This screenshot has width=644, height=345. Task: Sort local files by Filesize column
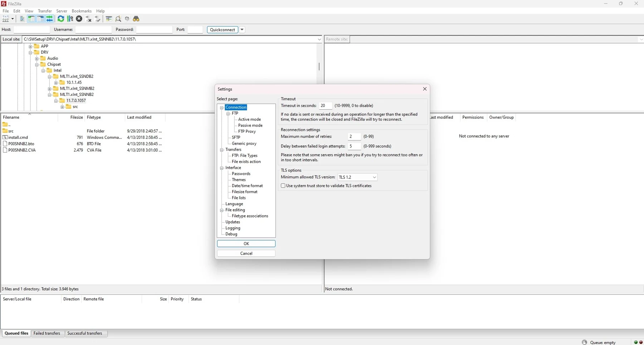pos(77,117)
